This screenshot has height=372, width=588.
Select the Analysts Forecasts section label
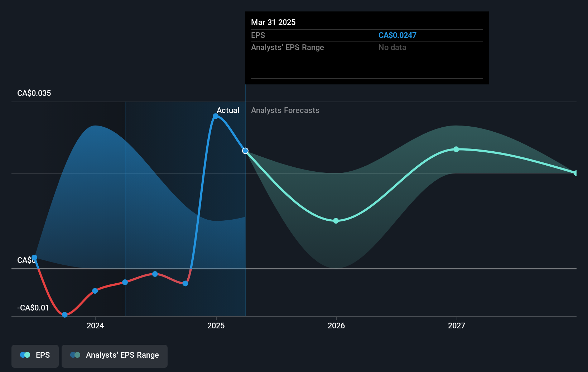(285, 110)
